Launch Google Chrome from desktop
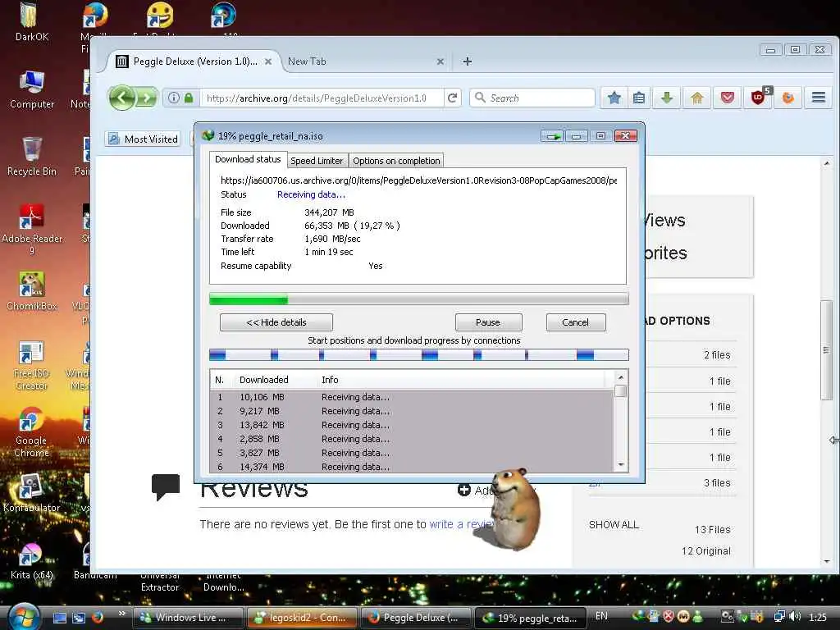The image size is (840, 630). tap(31, 431)
